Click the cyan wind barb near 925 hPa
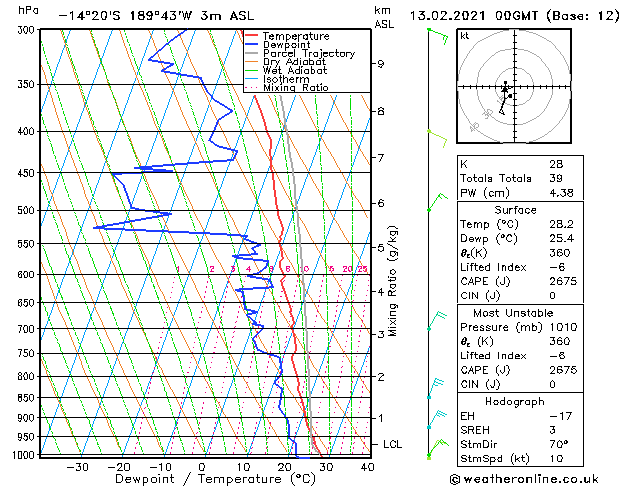629x486 pixels. (x=437, y=419)
